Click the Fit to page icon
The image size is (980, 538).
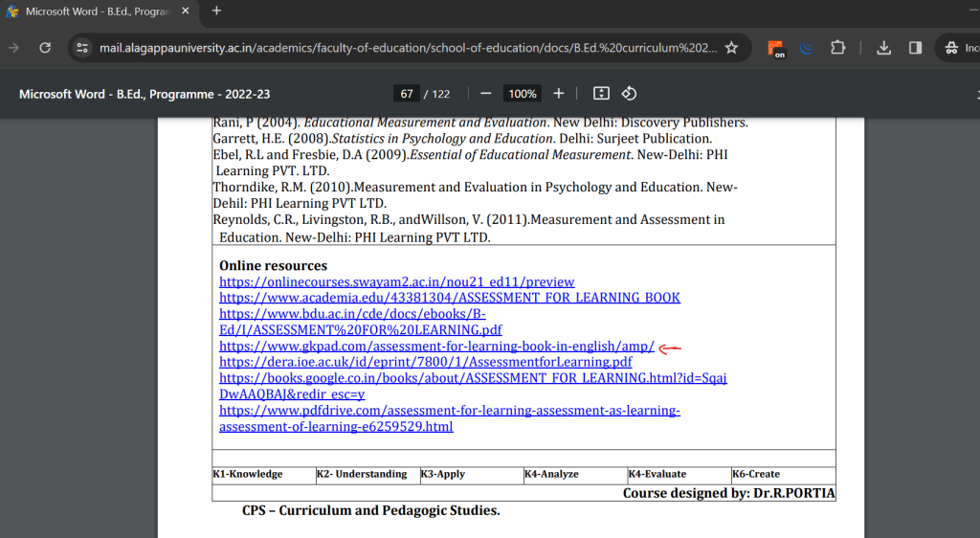(x=601, y=94)
